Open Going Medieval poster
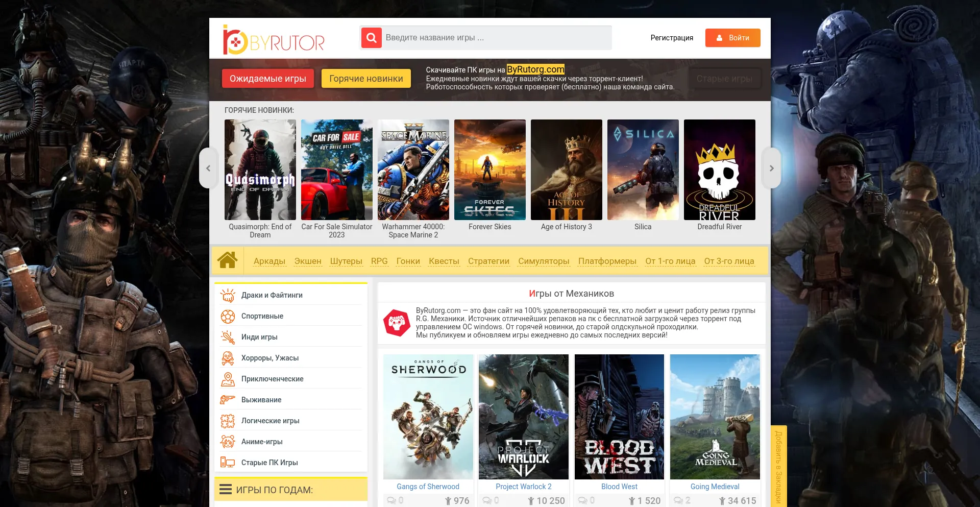The width and height of the screenshot is (980, 507). [x=715, y=417]
